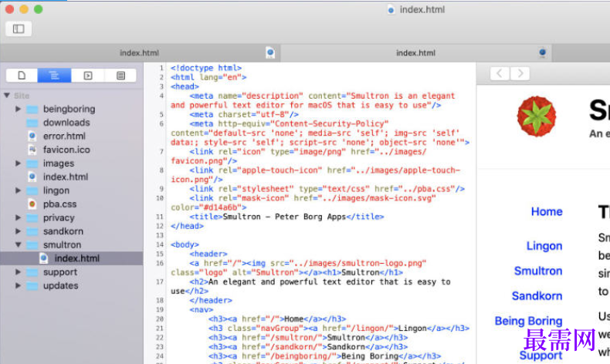This screenshot has width=610, height=364.
Task: Click the images folder icon
Action: (32, 163)
